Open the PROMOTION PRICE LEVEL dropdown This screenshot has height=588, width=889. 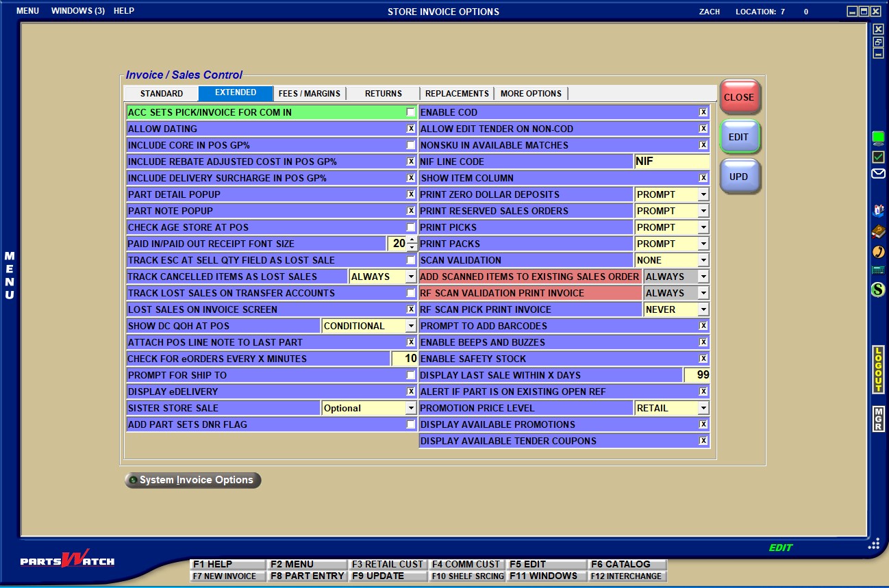click(703, 408)
